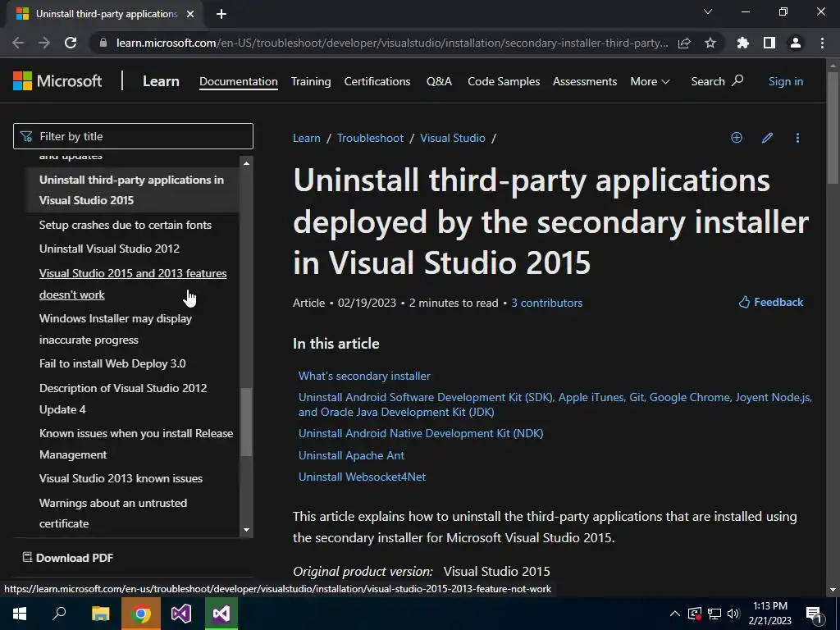Bookmark this page with the star icon
840x630 pixels.
(x=710, y=43)
